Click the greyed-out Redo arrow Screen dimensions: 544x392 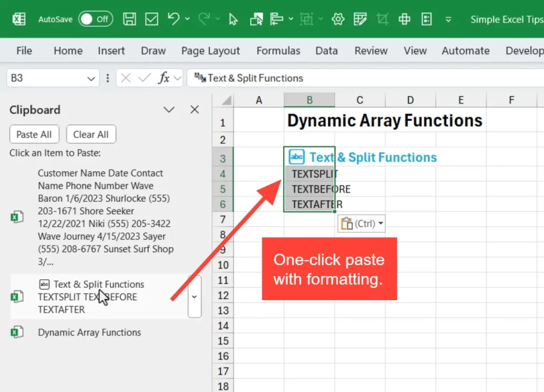(205, 19)
